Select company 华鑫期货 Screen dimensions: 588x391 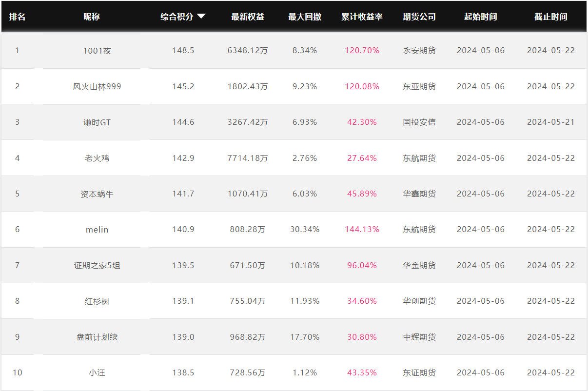(x=419, y=194)
